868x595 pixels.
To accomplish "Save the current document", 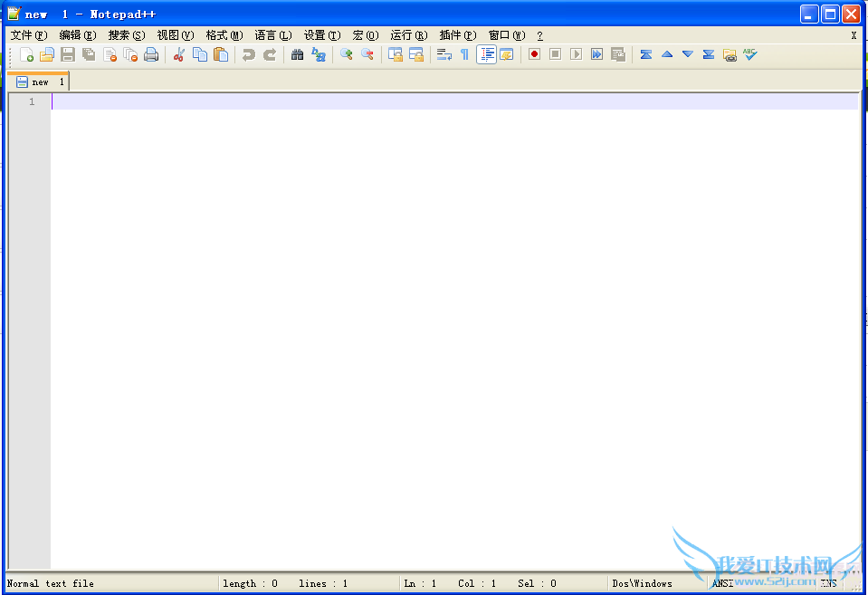I will coord(67,54).
